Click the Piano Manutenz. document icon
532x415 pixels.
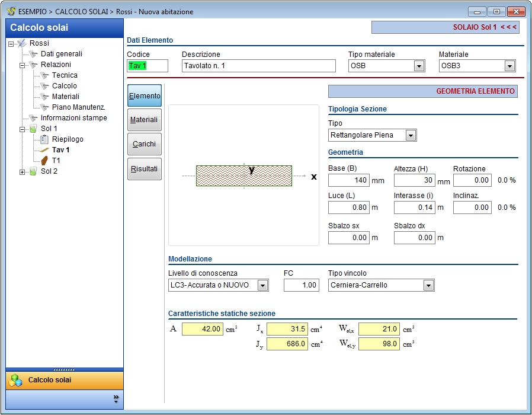coord(44,107)
